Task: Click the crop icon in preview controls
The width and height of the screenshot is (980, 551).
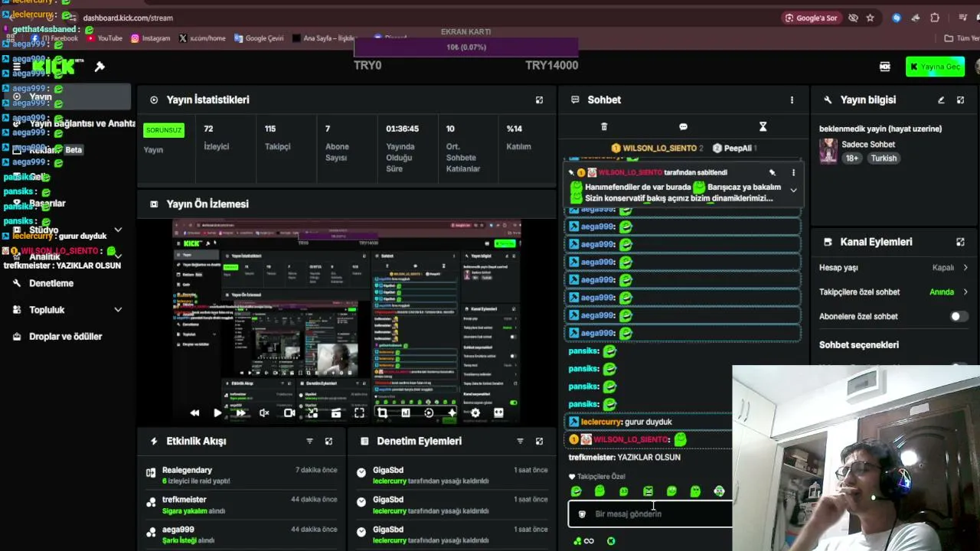Action: coord(382,412)
